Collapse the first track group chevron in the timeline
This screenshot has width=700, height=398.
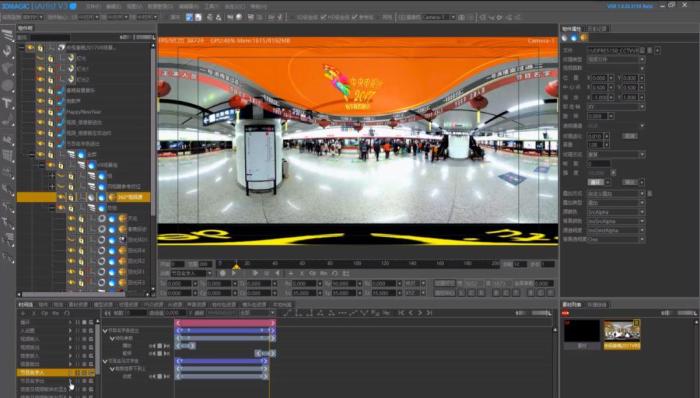coord(105,331)
